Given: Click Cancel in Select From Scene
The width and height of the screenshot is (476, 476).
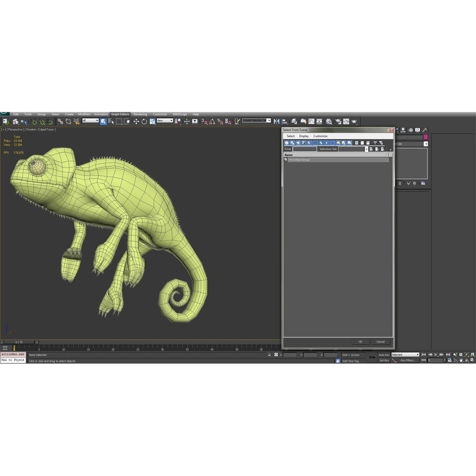Looking at the screenshot, I should 380,342.
